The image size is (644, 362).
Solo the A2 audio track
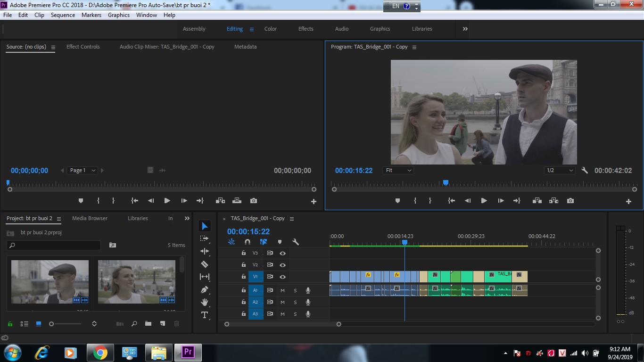coord(295,302)
